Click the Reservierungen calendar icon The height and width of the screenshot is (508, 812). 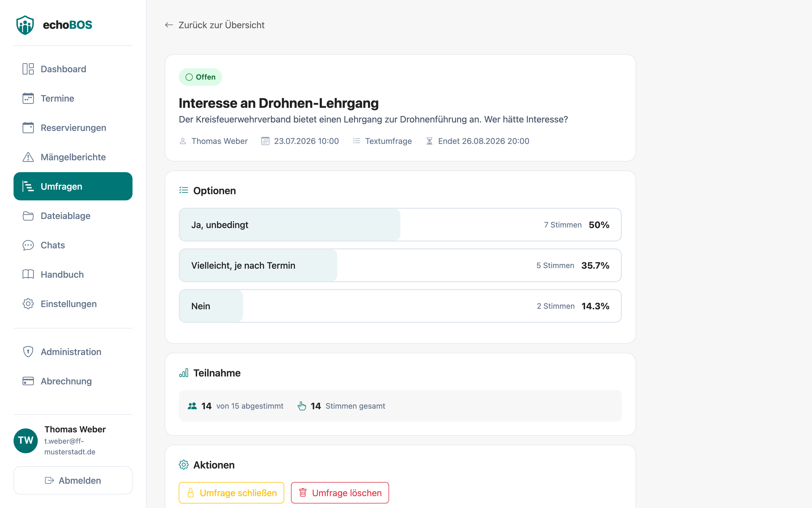tap(28, 128)
